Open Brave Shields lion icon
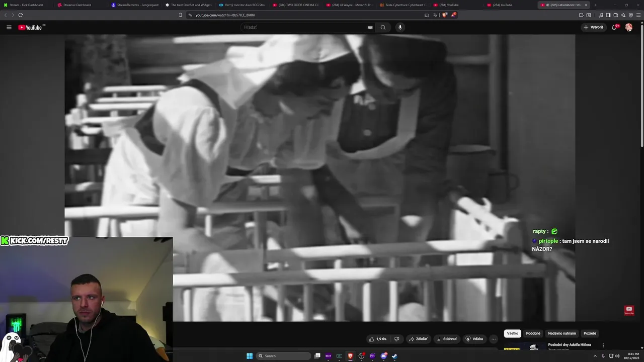 click(444, 15)
